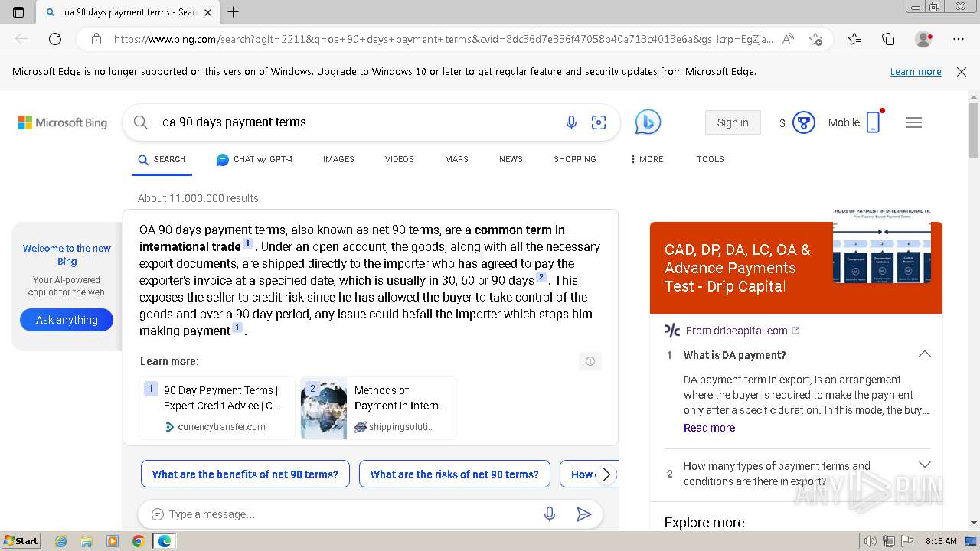Click the taskbar volume speaker icon
The height and width of the screenshot is (551, 980).
pos(870,541)
